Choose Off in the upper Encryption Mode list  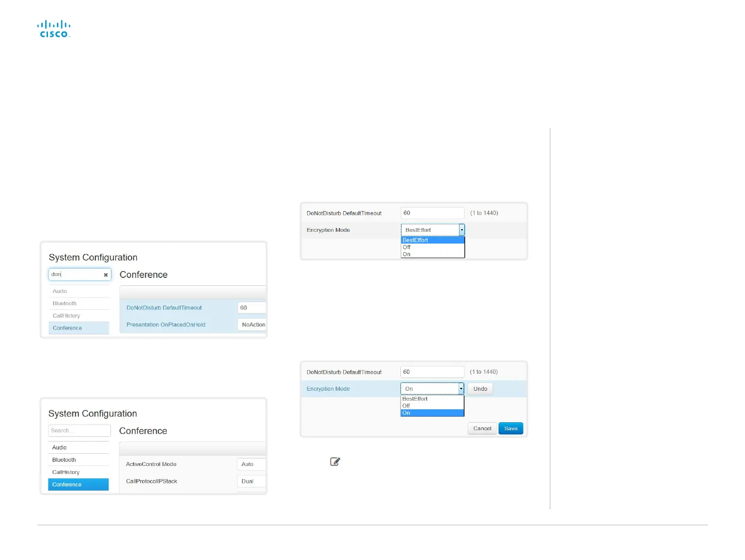pos(433,247)
